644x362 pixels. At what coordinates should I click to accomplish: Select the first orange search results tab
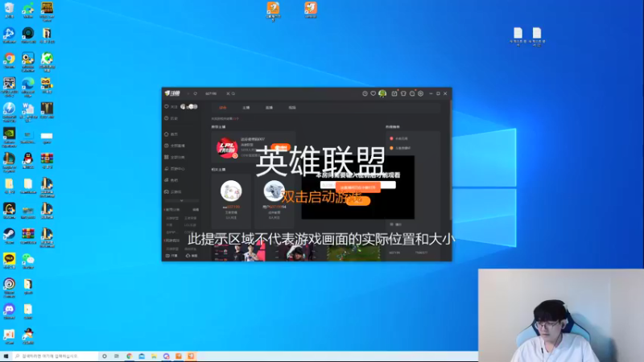coord(223,108)
